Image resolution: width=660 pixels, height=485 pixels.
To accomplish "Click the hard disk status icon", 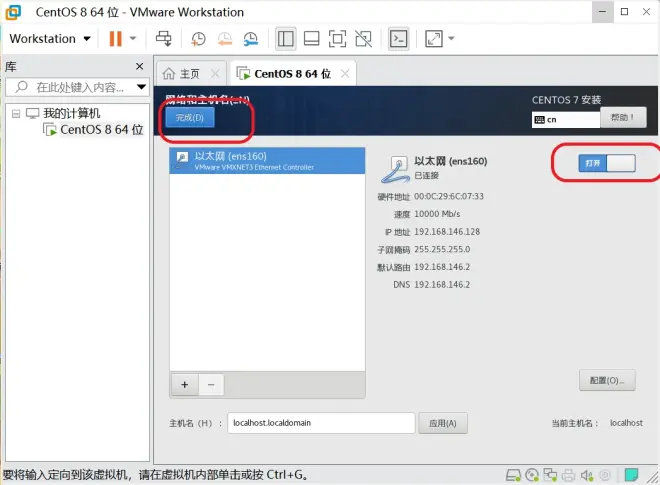I will coord(513,475).
